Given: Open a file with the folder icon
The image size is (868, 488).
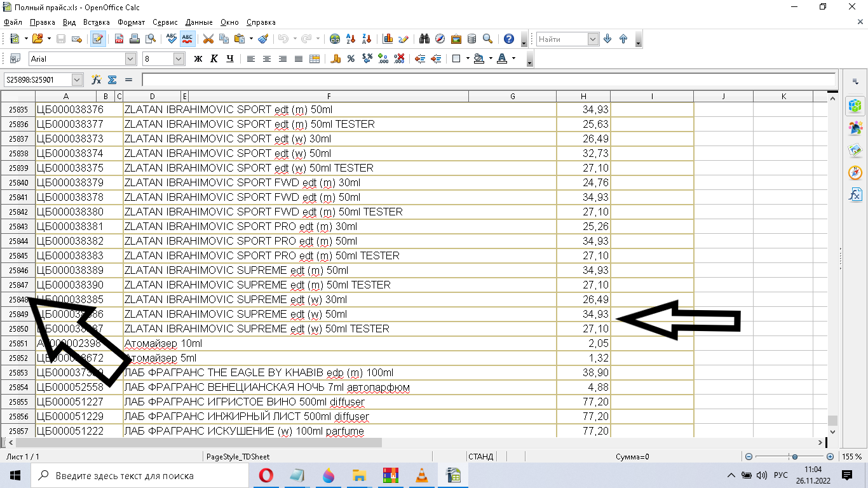Looking at the screenshot, I should coord(37,39).
